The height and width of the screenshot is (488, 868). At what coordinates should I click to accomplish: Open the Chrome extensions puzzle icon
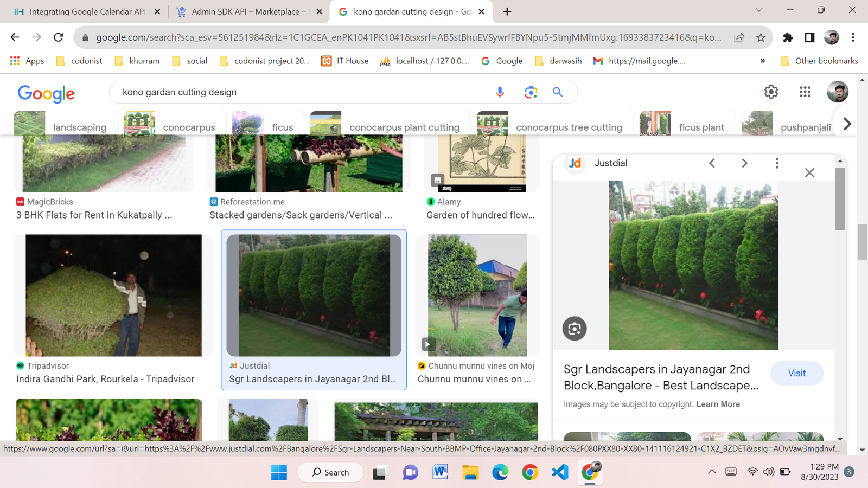coord(788,37)
